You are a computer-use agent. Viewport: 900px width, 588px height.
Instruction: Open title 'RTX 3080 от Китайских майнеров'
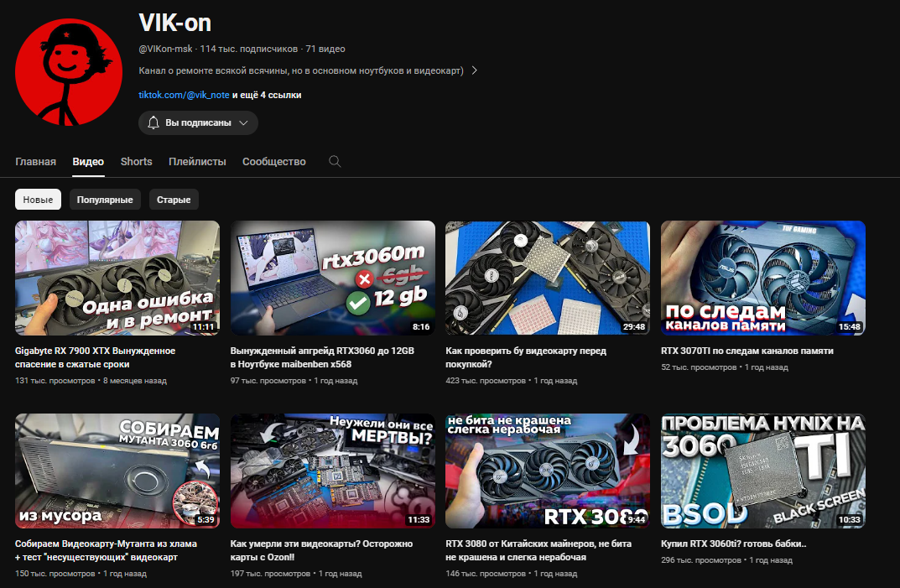point(538,550)
